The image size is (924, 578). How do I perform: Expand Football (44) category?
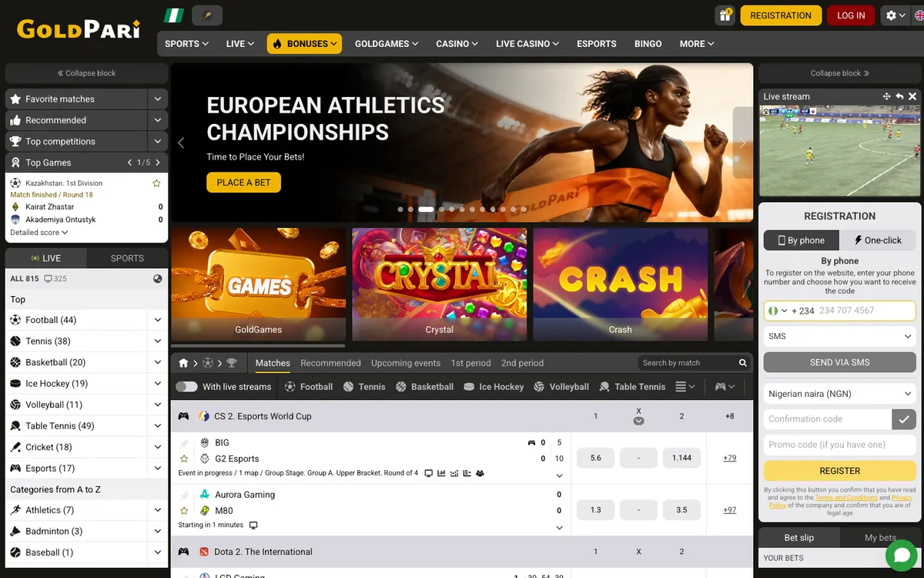(158, 320)
